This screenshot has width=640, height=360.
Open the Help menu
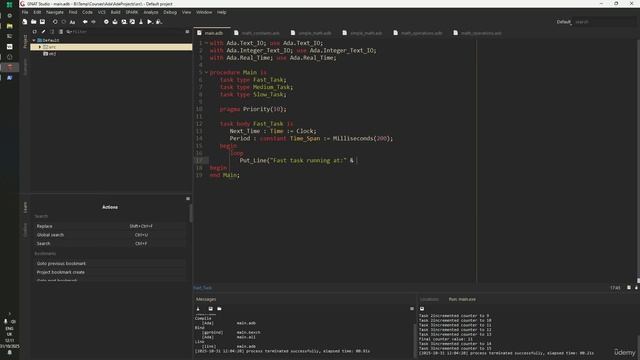222,12
